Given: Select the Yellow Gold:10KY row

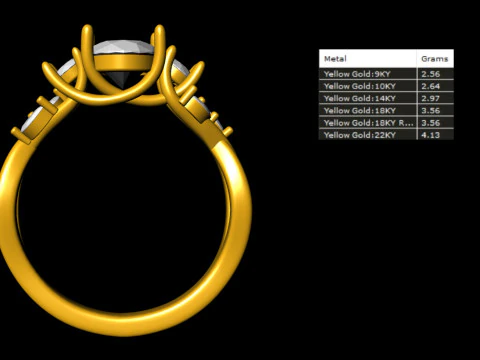Looking at the screenshot, I should (x=386, y=86).
